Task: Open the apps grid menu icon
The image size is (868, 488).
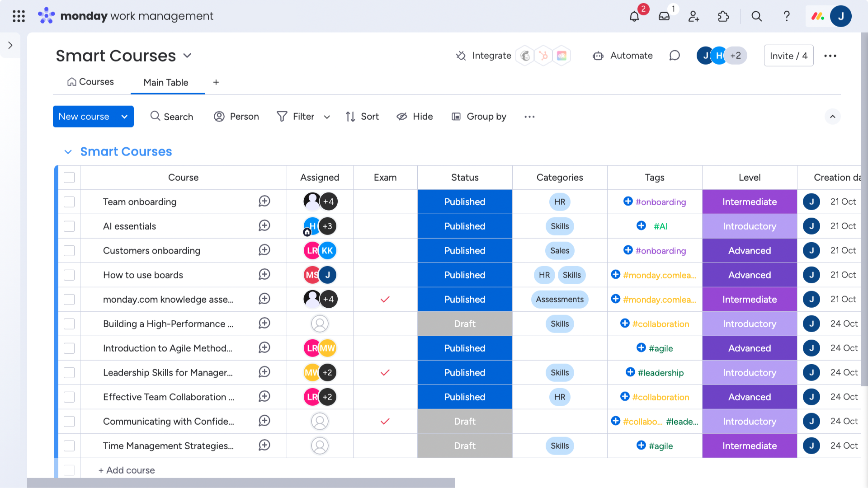Action: [19, 16]
